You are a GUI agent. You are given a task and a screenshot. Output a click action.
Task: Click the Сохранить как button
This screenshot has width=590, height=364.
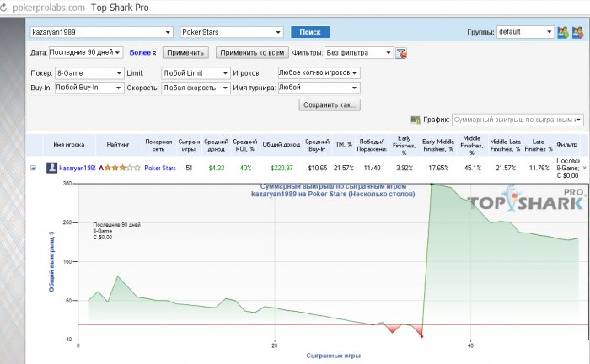pos(330,105)
